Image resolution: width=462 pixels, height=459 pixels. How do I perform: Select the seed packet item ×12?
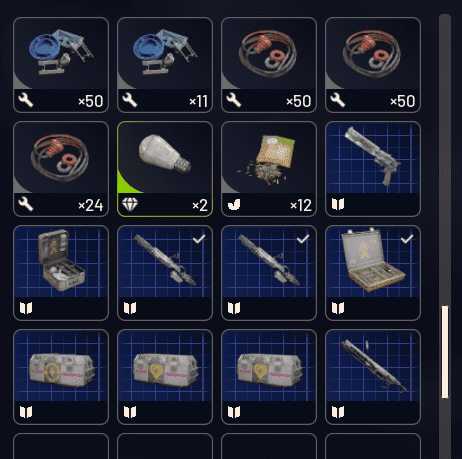click(x=269, y=169)
